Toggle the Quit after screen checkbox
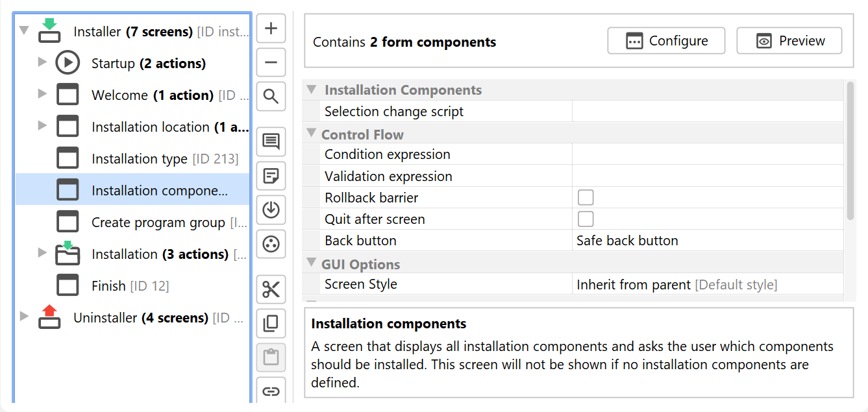This screenshot has height=412, width=868. point(586,219)
